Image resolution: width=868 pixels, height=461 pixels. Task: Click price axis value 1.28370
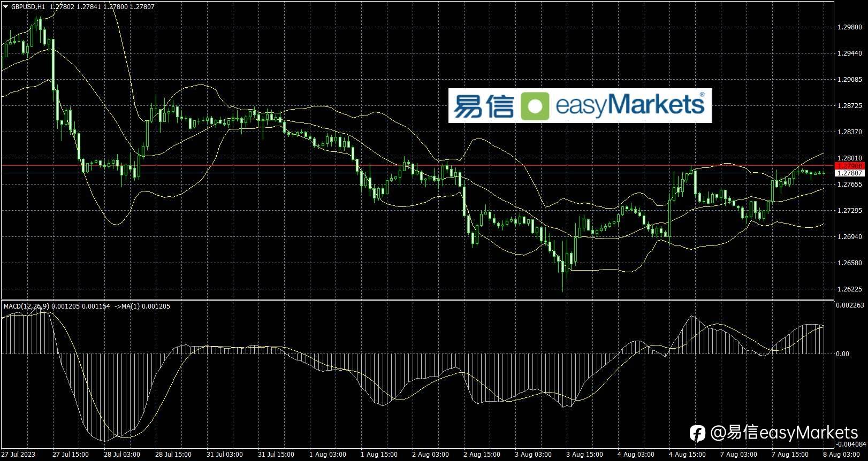coord(850,132)
